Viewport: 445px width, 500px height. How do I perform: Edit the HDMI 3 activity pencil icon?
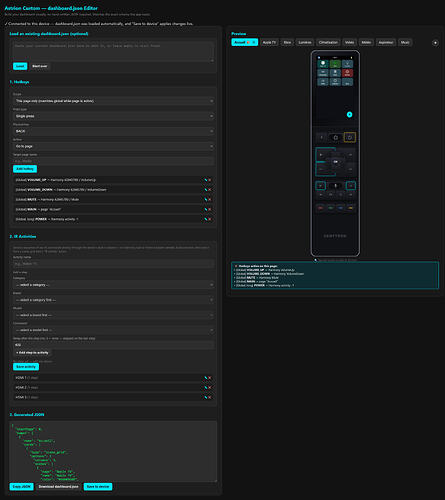(206, 397)
